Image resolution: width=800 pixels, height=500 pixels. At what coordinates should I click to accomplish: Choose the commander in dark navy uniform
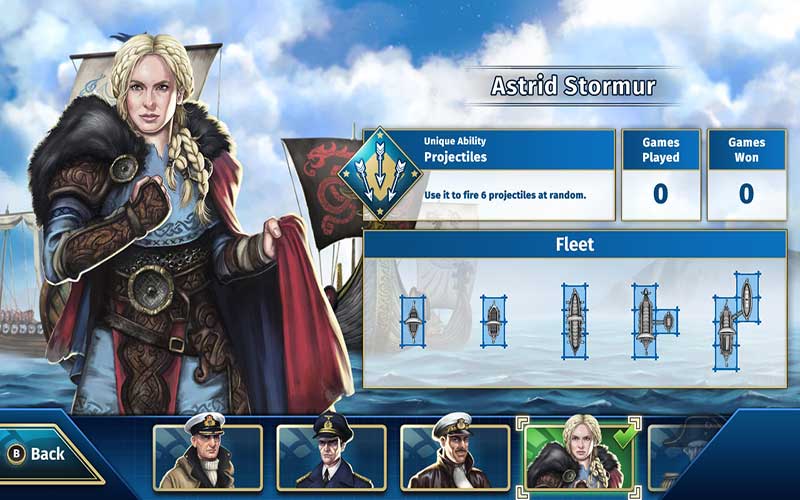click(331, 457)
